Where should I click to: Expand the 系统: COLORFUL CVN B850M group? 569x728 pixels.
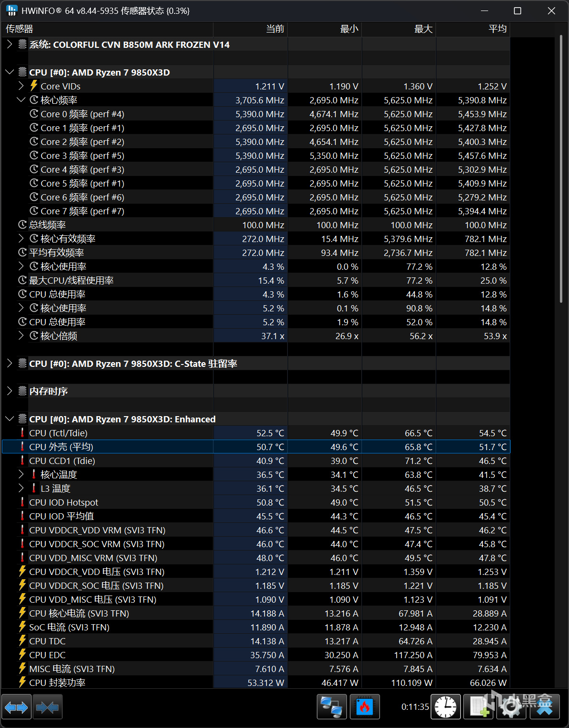(10, 44)
